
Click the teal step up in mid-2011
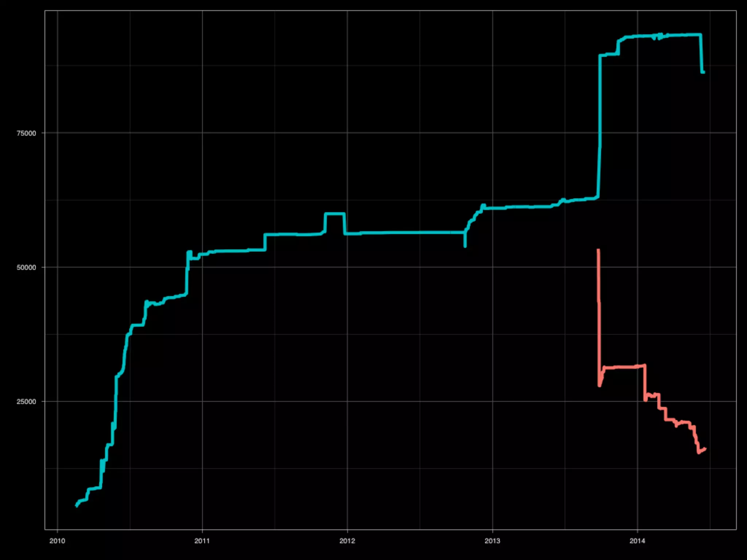point(265,242)
